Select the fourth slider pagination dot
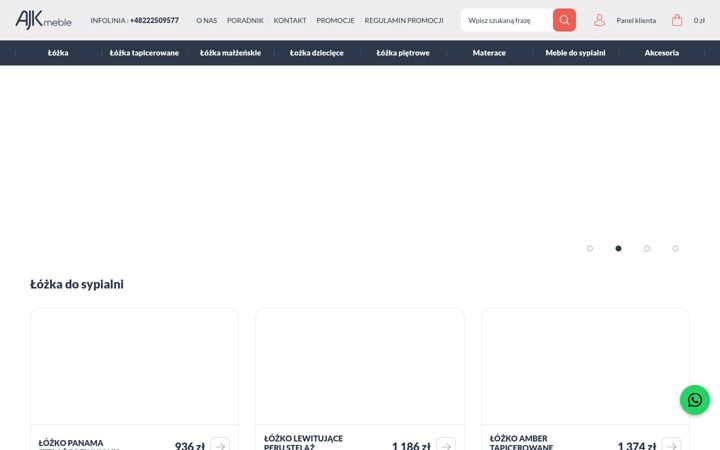This screenshot has height=450, width=720. 675,248
